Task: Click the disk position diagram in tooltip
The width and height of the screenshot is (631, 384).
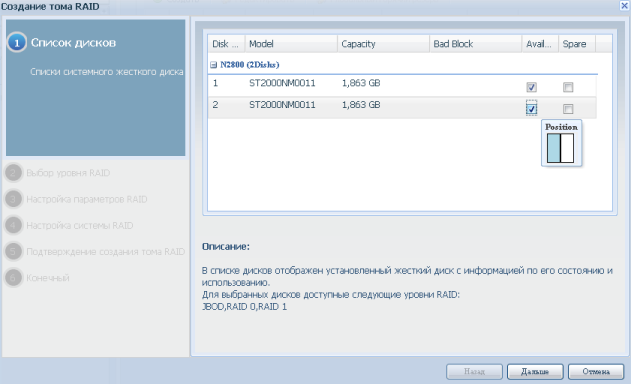Action: pyautogui.click(x=561, y=148)
